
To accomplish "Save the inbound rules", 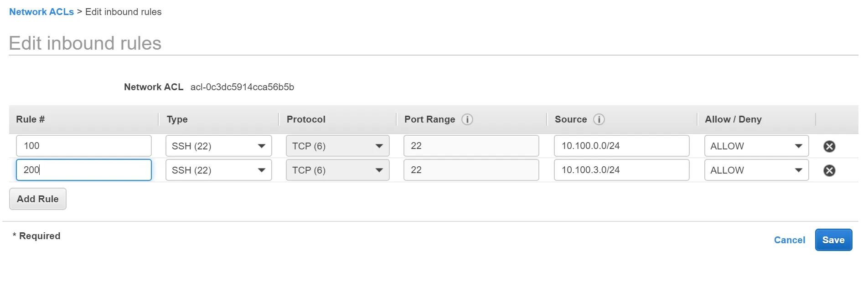I will (833, 240).
